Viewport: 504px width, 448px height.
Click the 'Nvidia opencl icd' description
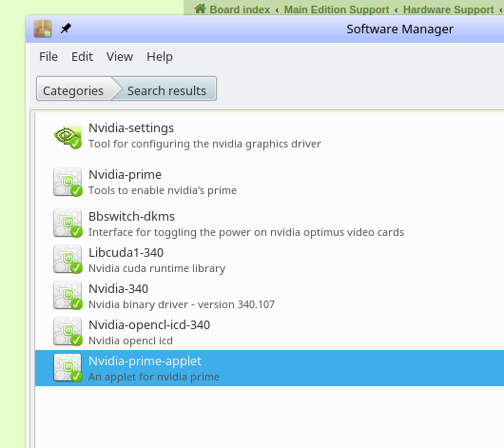(130, 341)
